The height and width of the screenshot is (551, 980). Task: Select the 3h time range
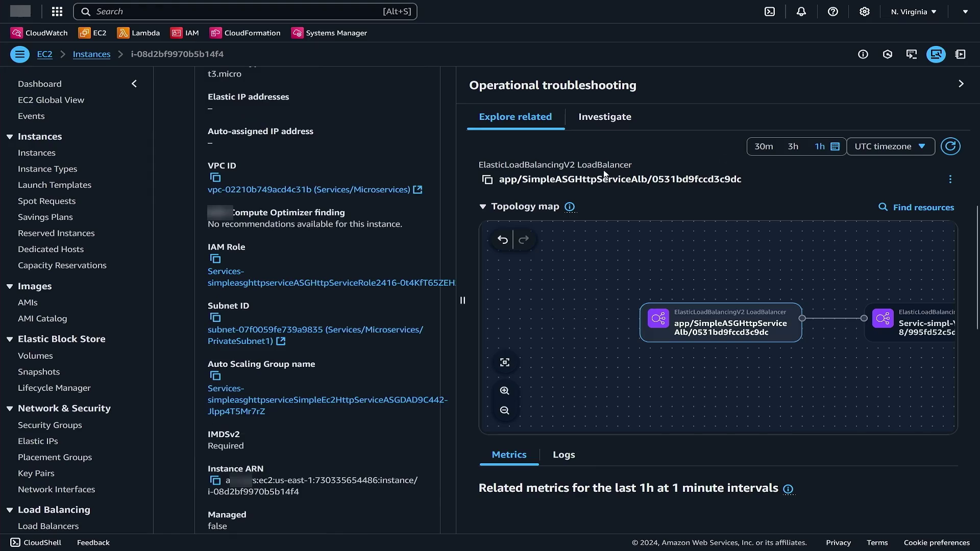tap(793, 146)
